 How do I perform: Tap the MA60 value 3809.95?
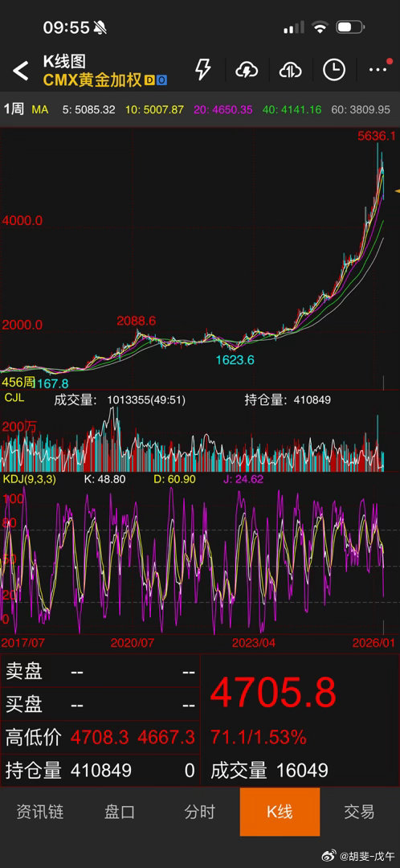[361, 109]
